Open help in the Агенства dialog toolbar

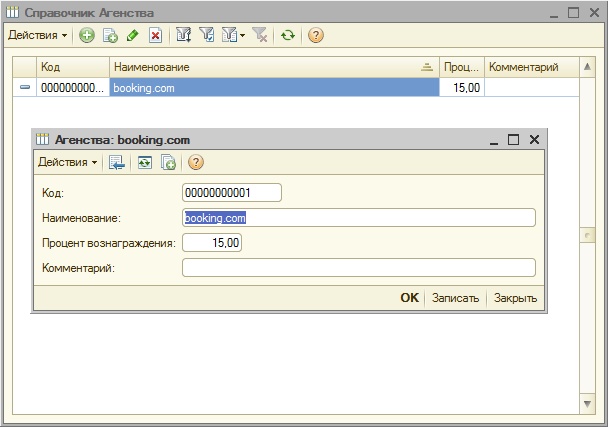pos(196,162)
